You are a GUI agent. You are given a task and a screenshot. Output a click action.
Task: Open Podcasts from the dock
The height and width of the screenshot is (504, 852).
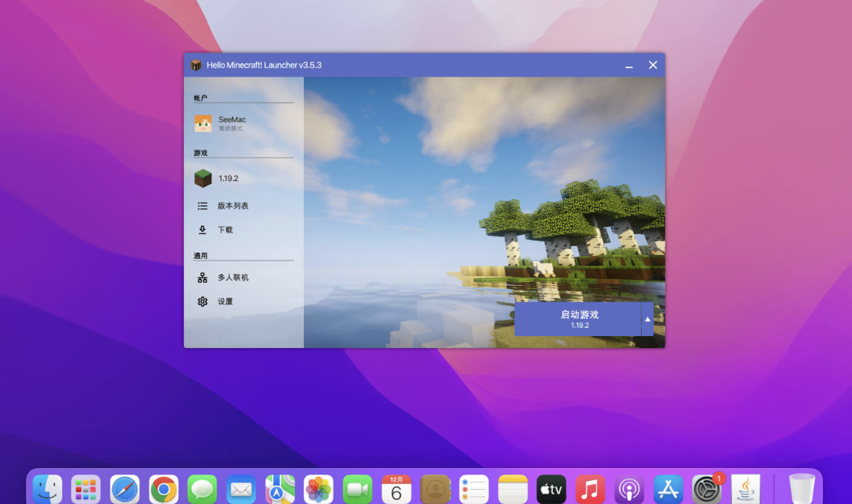click(x=629, y=489)
